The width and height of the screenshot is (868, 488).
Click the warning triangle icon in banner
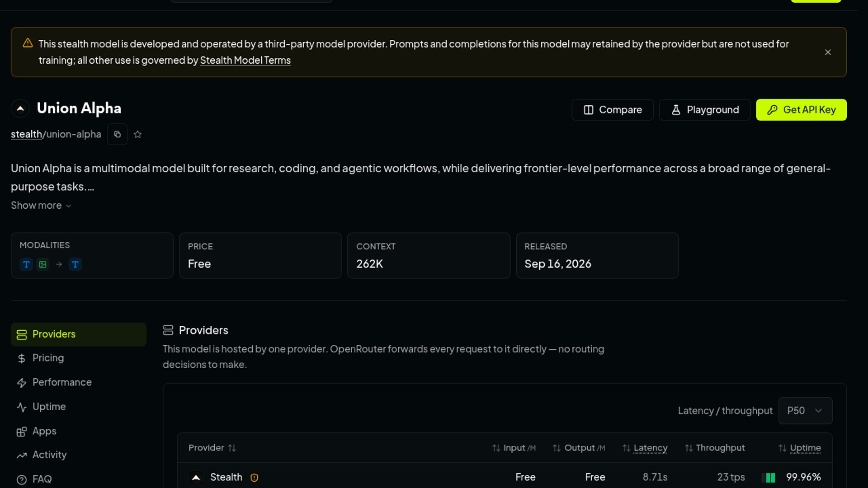tap(28, 43)
